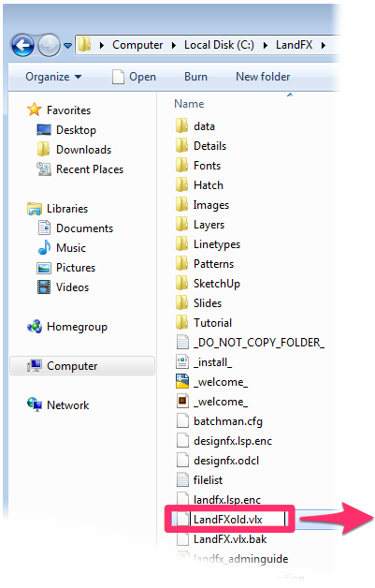Screen dimensions: 375x588
Task: Click the Patterns folder icon
Action: 181,263
